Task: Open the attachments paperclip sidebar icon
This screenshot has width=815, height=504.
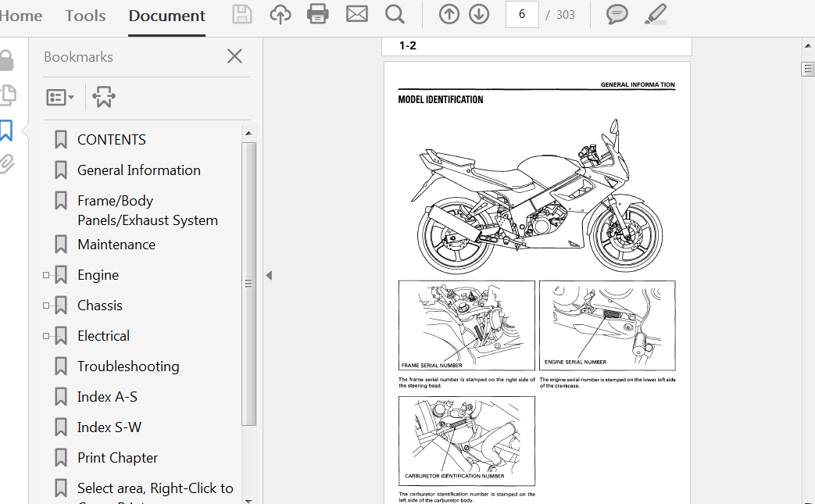Action: coord(7,163)
